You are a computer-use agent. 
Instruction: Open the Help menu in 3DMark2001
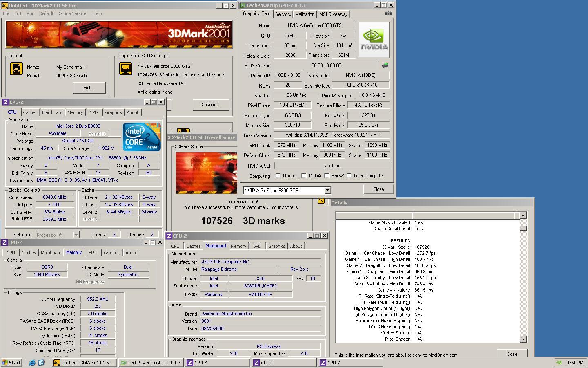click(x=97, y=13)
